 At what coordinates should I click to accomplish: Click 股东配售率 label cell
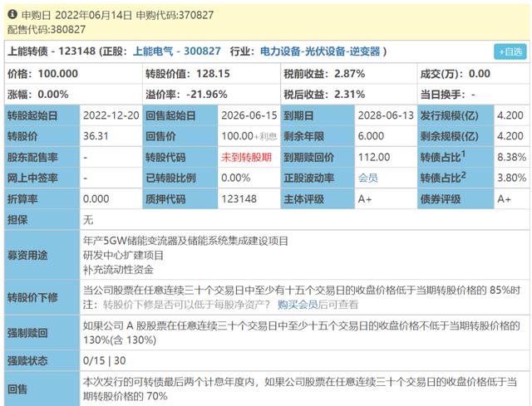pos(42,157)
